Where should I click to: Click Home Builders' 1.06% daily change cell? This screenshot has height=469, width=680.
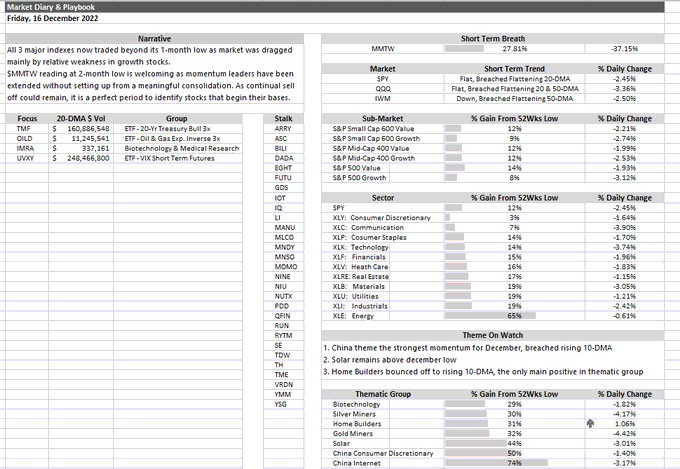coord(623,423)
